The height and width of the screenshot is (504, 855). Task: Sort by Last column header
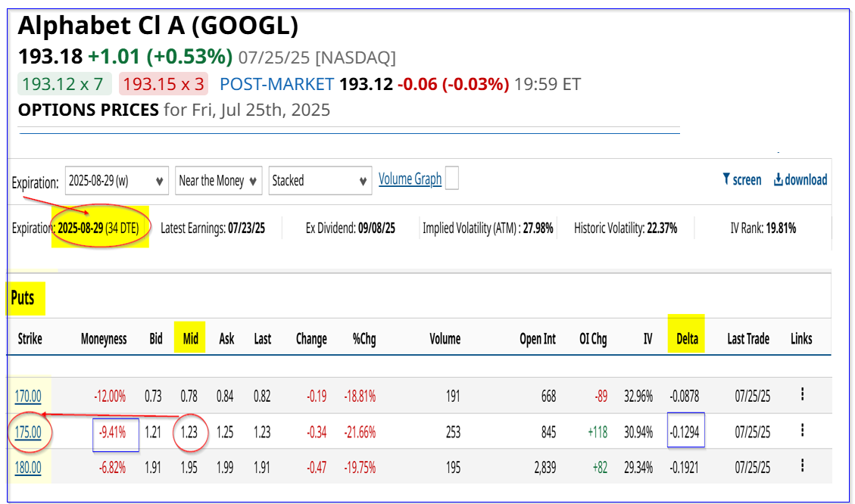click(262, 339)
